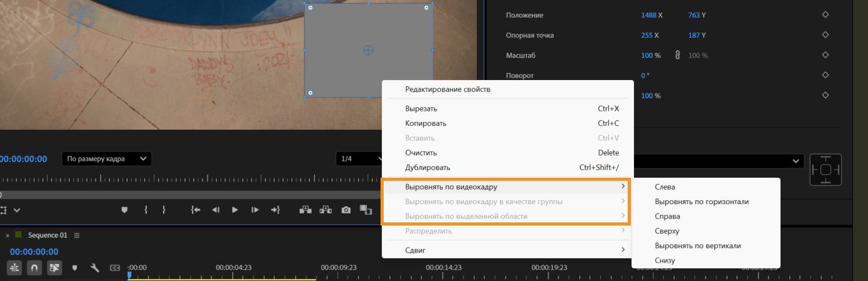Choose 'Очистить' in the context menu
The width and height of the screenshot is (868, 281).
pyautogui.click(x=508, y=153)
